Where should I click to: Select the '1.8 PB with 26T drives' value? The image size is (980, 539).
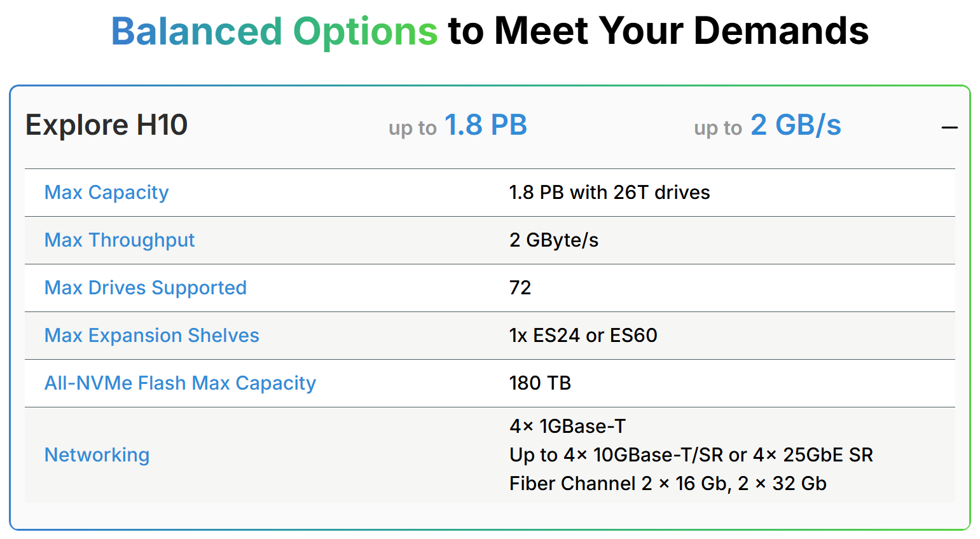(x=609, y=192)
